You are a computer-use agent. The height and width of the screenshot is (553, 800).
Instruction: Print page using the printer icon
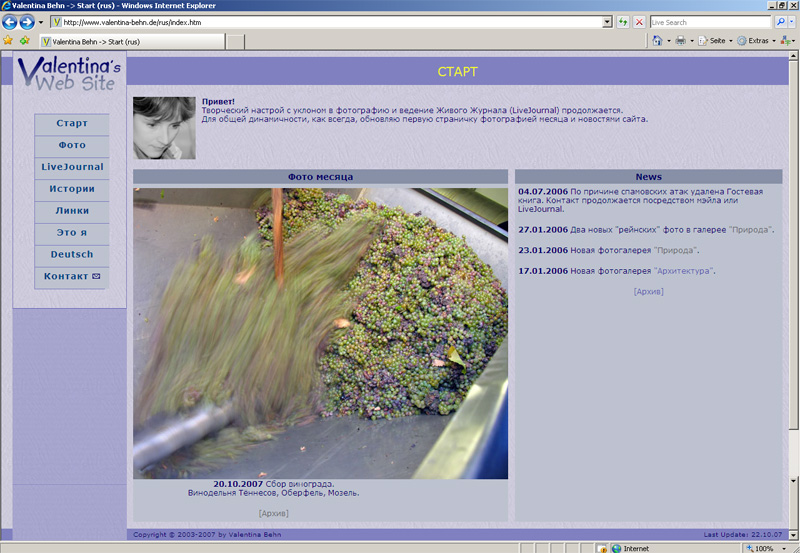tap(681, 41)
